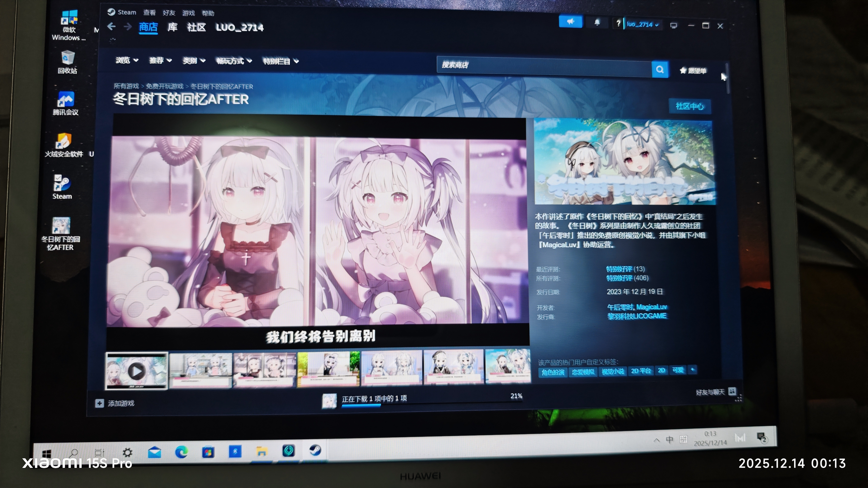The height and width of the screenshot is (488, 868).
Task: Go back with the Steam back arrow
Action: click(x=111, y=26)
